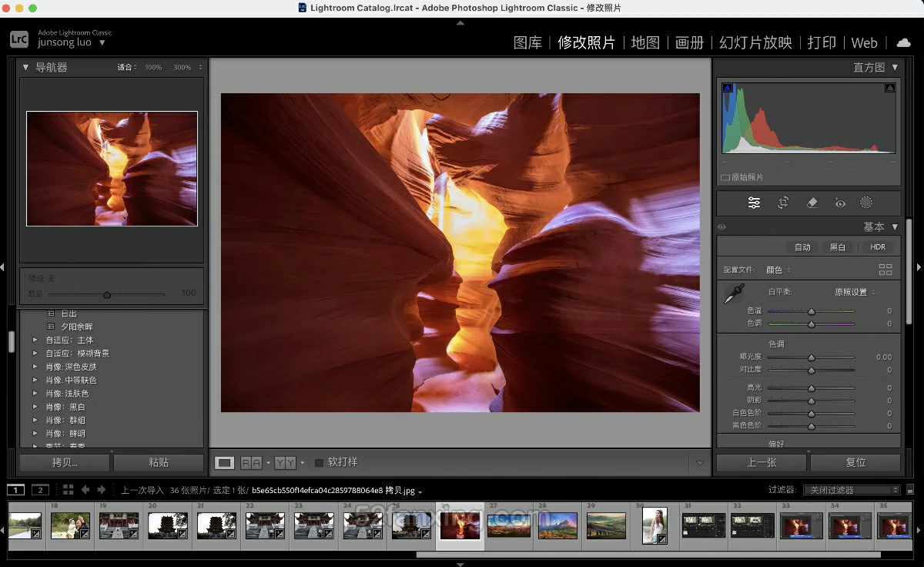Enable the 软打样 soft proofing checkbox
Screen dimensions: 924x567
319,463
